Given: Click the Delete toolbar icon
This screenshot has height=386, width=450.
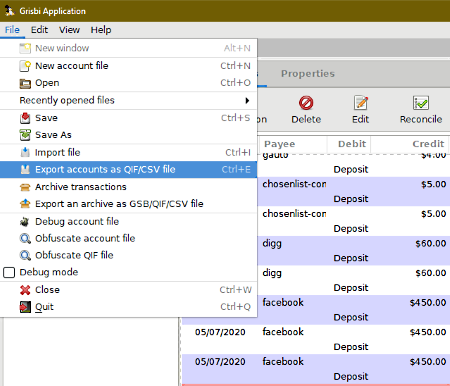Looking at the screenshot, I should 306,103.
